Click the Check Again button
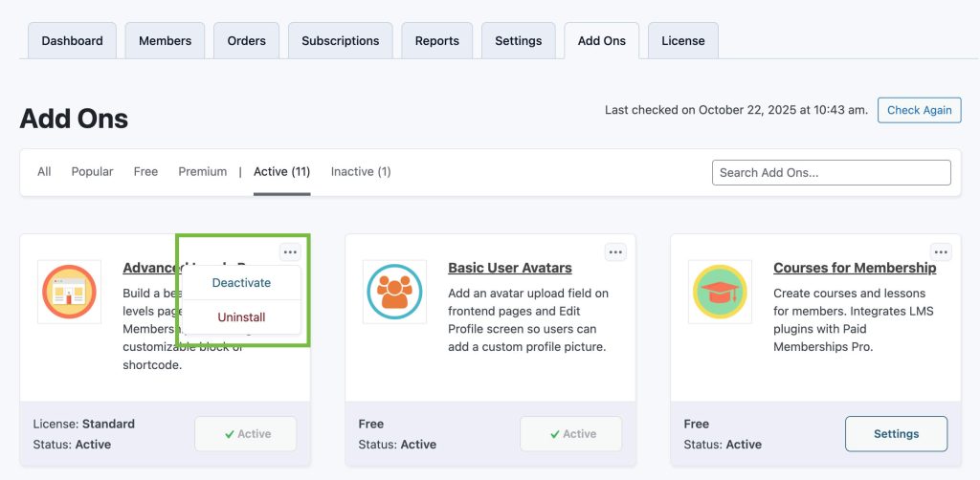This screenshot has width=980, height=480. (x=919, y=110)
